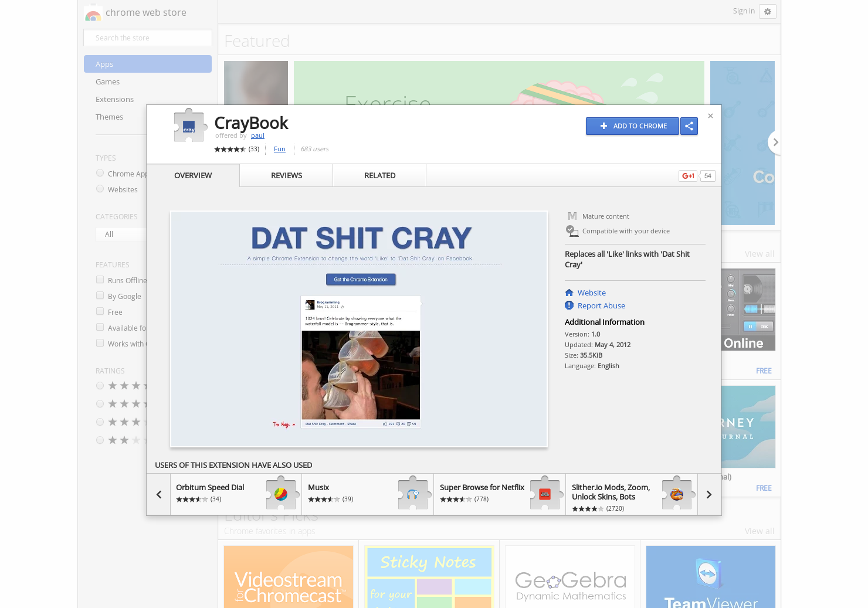Show more suggested extensions with right arrow
Viewport: 868px width, 608px height.
pyautogui.click(x=708, y=494)
